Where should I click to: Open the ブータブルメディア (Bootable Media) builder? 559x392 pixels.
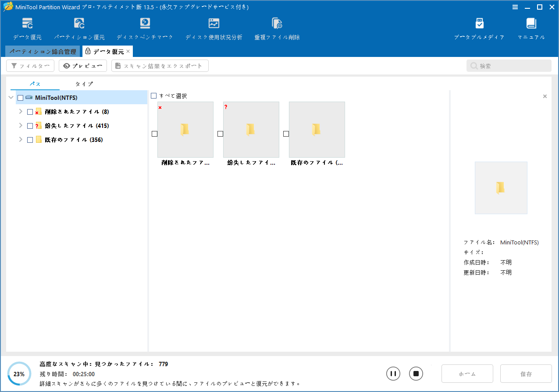[479, 28]
